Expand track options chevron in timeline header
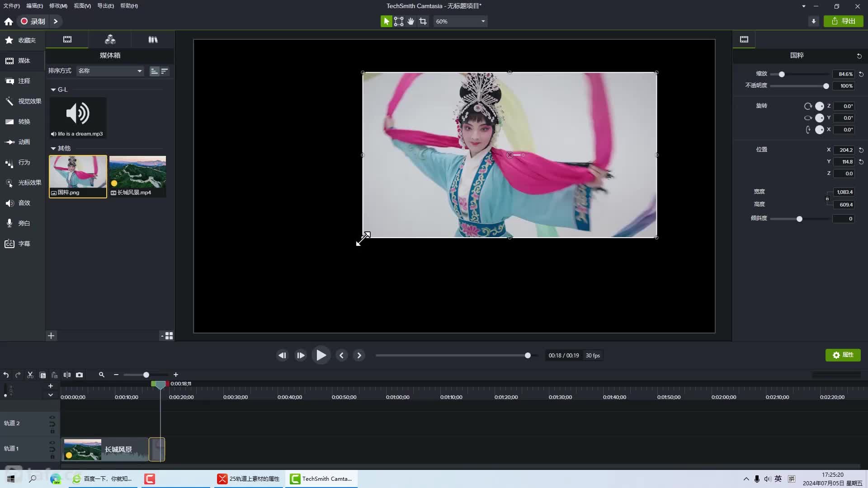The height and width of the screenshot is (488, 868). click(x=51, y=395)
